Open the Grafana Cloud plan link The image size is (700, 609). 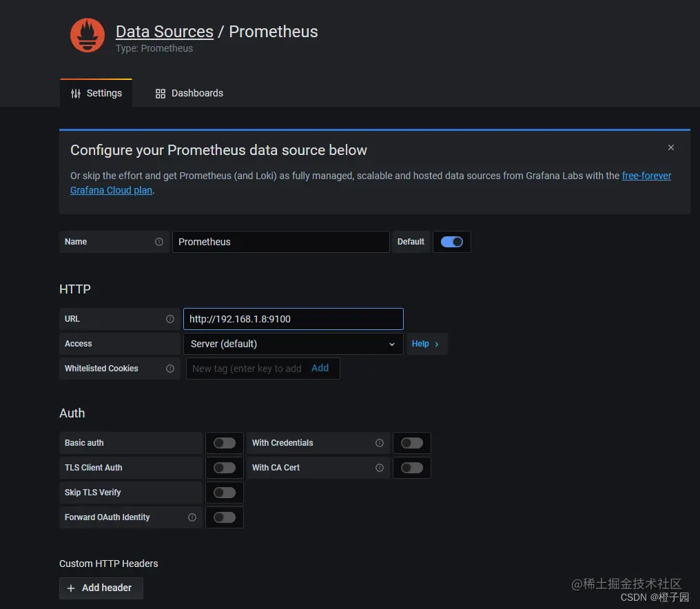[x=111, y=190]
